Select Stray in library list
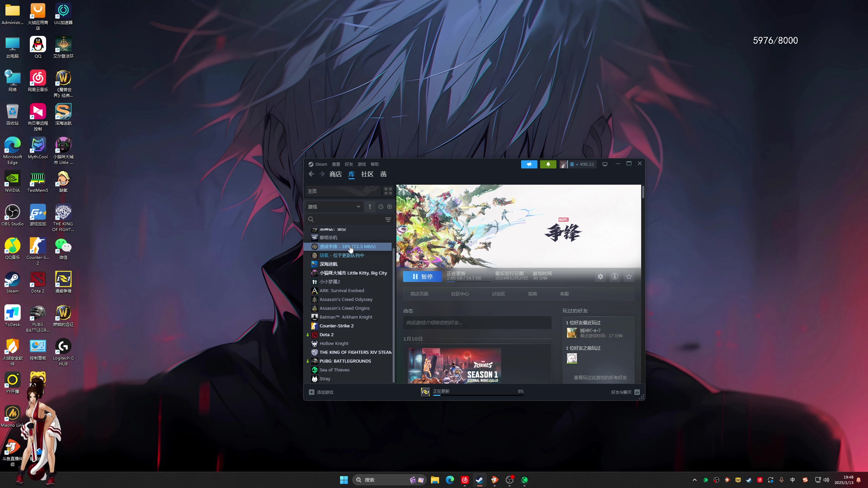This screenshot has height=488, width=868. point(324,379)
